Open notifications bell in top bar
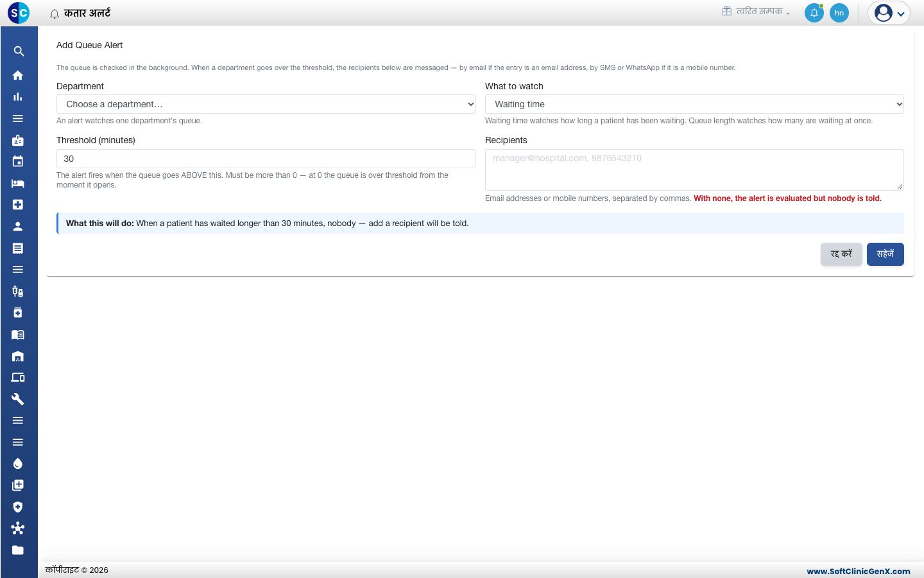This screenshot has height=578, width=924. pos(814,13)
